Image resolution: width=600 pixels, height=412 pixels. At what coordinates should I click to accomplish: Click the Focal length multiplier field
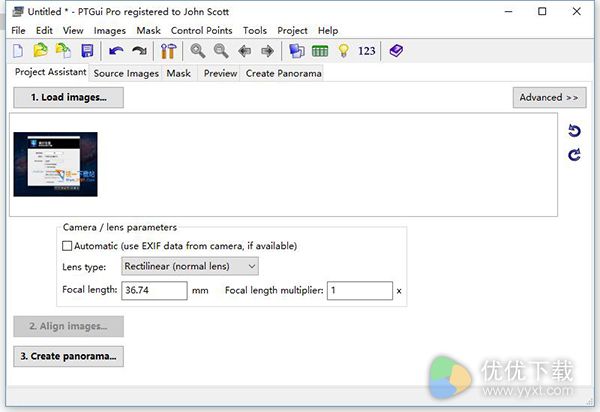click(360, 290)
